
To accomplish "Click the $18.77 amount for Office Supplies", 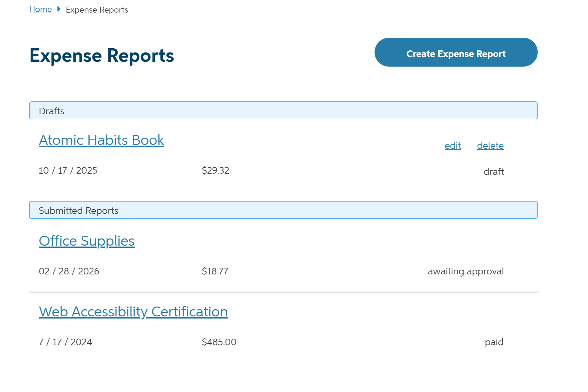I will pyautogui.click(x=215, y=271).
